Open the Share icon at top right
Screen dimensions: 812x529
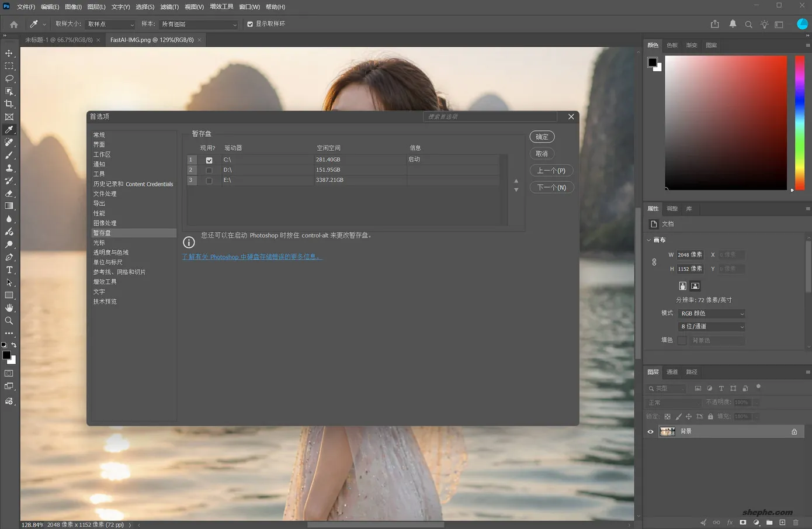(715, 24)
